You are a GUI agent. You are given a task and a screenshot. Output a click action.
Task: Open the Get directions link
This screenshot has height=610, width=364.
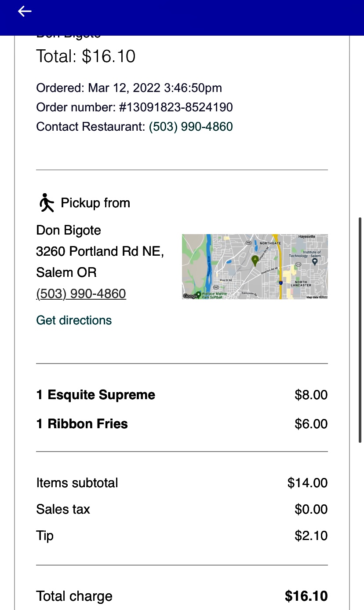point(74,320)
